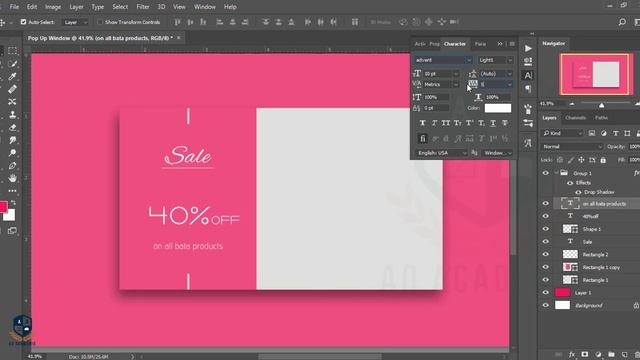This screenshot has width=640, height=360.
Task: Hide the Drop Shadow effect
Action: tap(578, 192)
